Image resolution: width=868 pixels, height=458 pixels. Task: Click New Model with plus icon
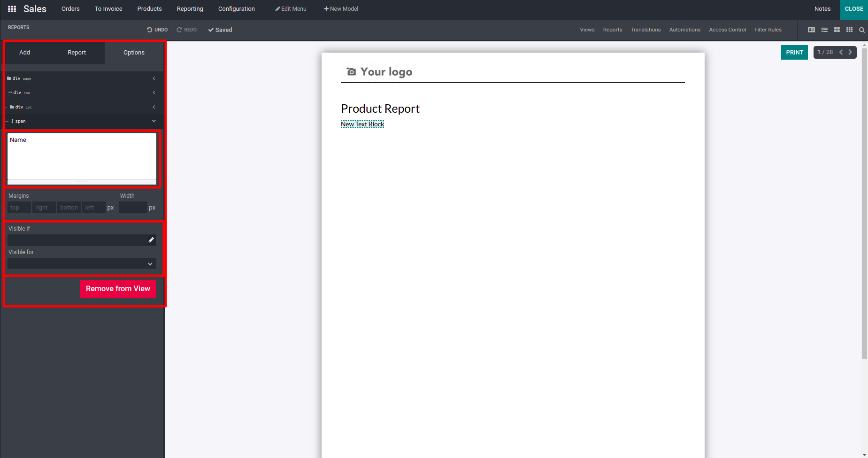[x=341, y=9]
